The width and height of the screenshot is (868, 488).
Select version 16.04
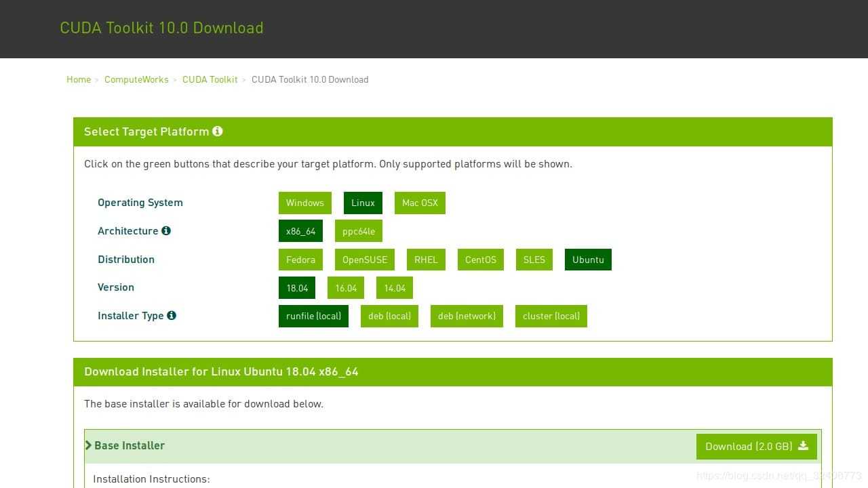click(346, 288)
